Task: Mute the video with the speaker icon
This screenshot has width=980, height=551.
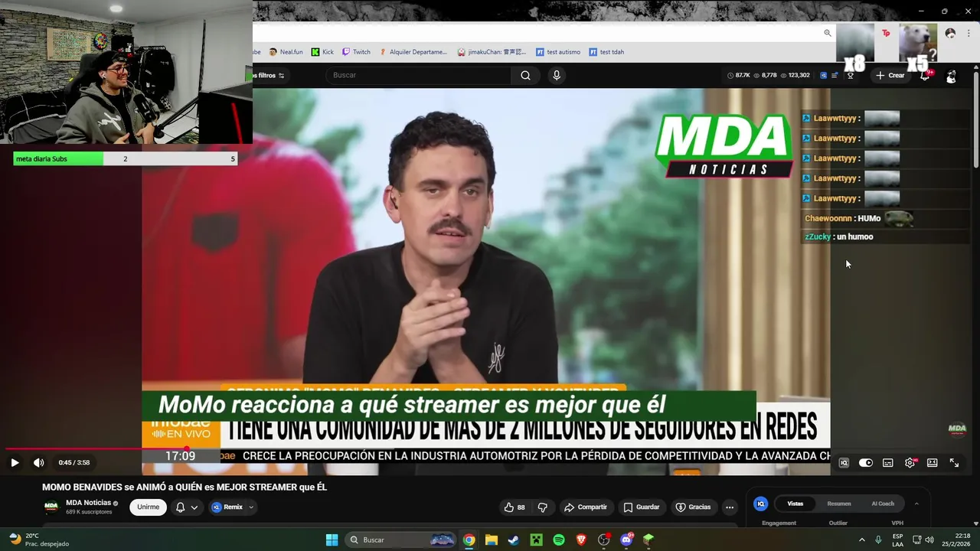Action: click(38, 462)
